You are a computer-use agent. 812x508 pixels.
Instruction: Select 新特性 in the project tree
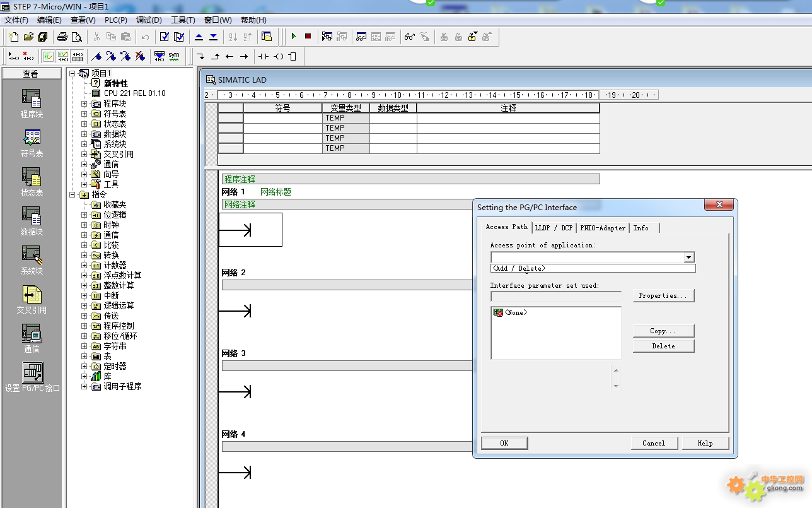click(115, 83)
